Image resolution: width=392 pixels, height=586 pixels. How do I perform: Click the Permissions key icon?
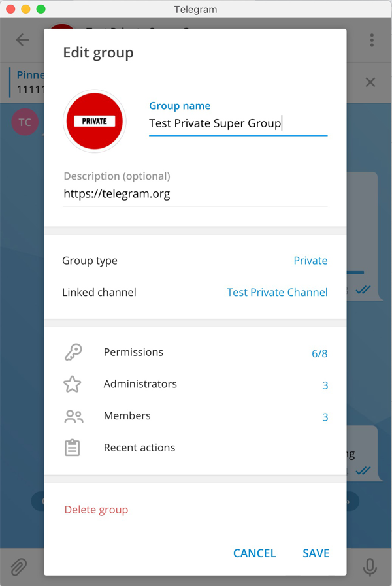click(73, 353)
